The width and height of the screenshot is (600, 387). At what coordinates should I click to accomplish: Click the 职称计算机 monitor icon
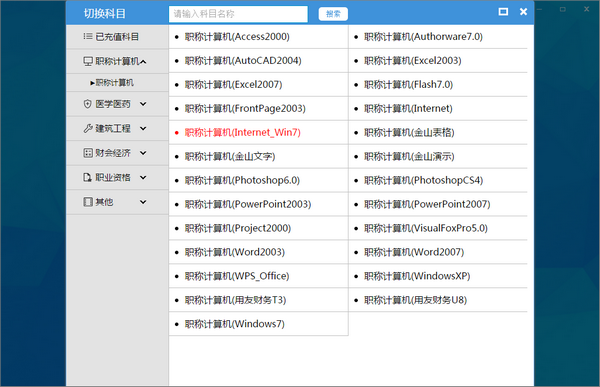88,61
